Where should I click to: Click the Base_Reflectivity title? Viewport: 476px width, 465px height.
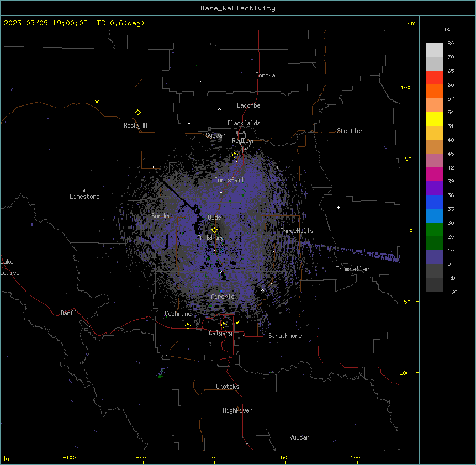238,8
